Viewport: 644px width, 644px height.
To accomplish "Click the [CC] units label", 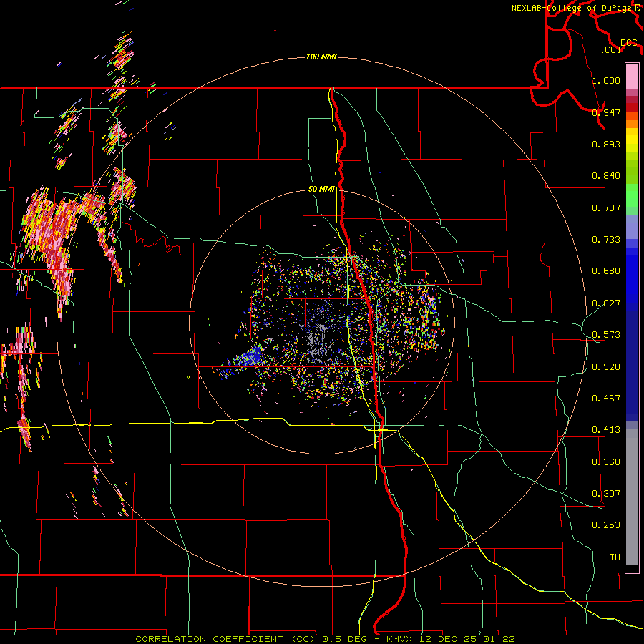I will coord(611,49).
